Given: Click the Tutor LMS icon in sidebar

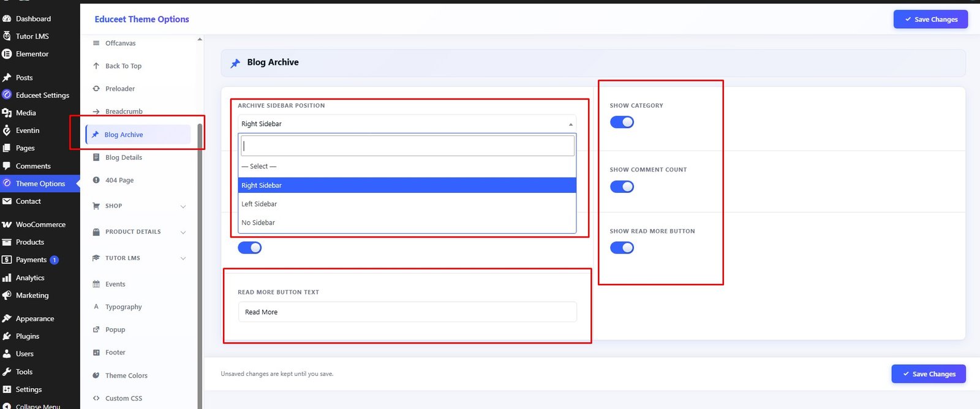Looking at the screenshot, I should pyautogui.click(x=7, y=36).
